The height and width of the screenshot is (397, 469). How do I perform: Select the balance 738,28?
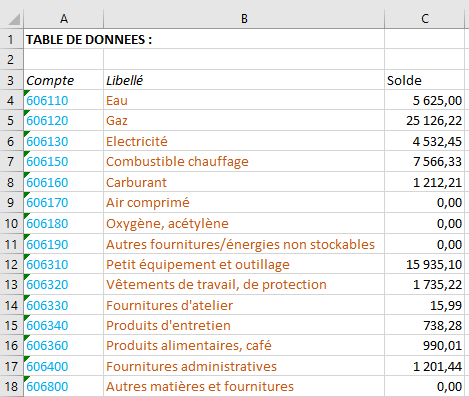coord(424,325)
